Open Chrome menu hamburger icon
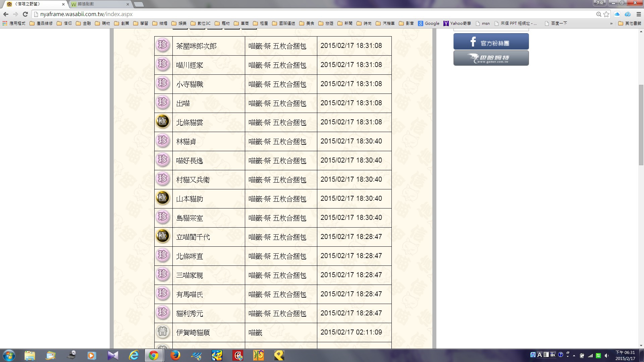644x362 pixels. (639, 14)
